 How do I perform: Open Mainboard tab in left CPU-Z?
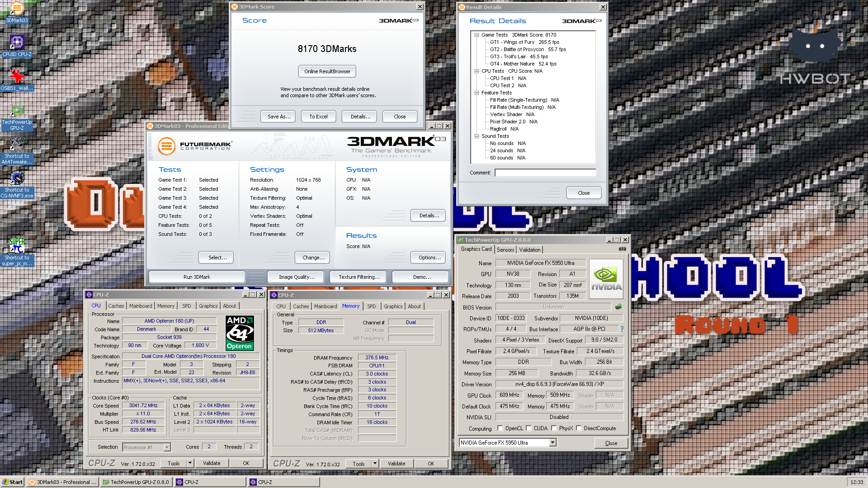[x=141, y=306]
